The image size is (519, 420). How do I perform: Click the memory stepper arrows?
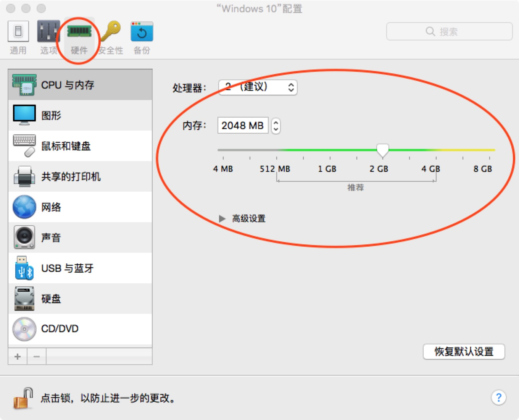click(x=276, y=126)
